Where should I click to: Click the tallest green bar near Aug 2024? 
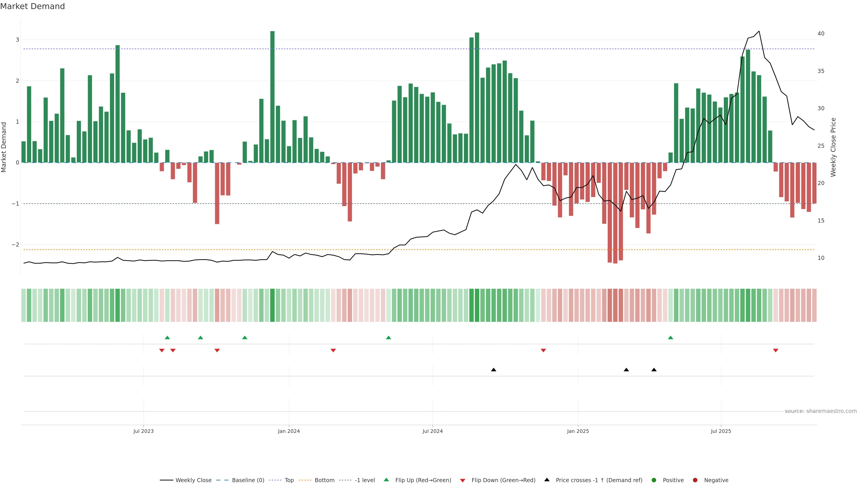(477, 98)
